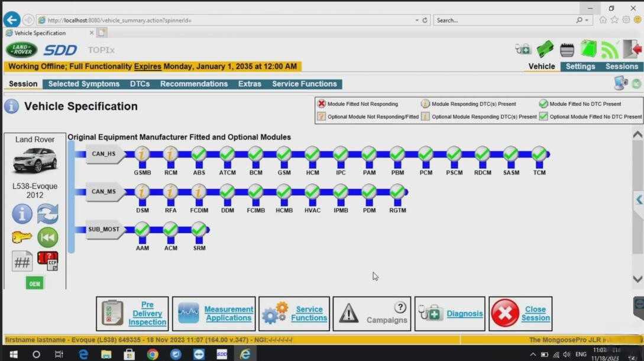644x361 pixels.
Task: Open the Sessions tab
Action: [x=622, y=67]
